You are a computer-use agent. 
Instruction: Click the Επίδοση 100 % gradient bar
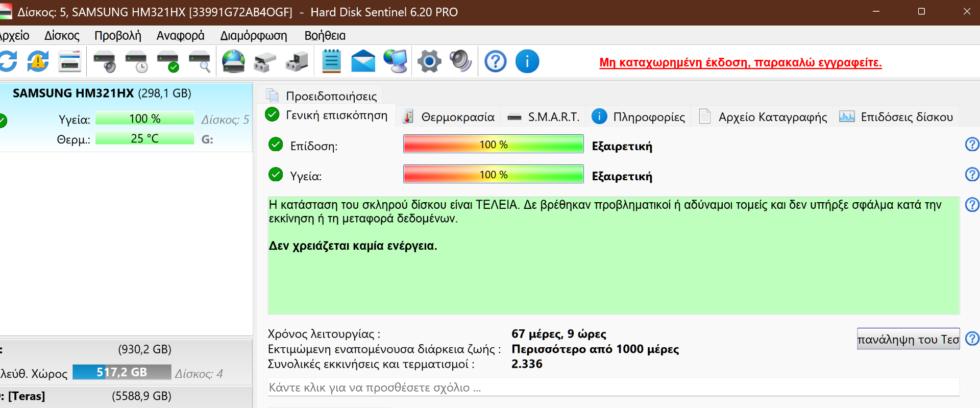pos(494,145)
